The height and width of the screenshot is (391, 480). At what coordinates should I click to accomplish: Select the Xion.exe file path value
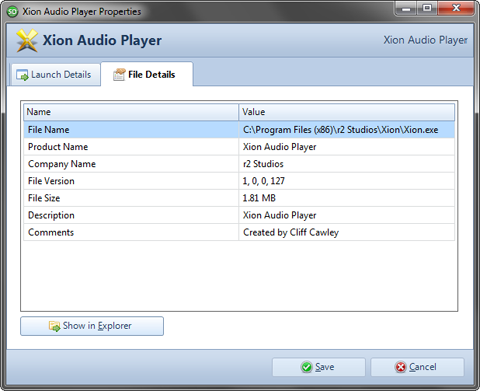(x=340, y=130)
